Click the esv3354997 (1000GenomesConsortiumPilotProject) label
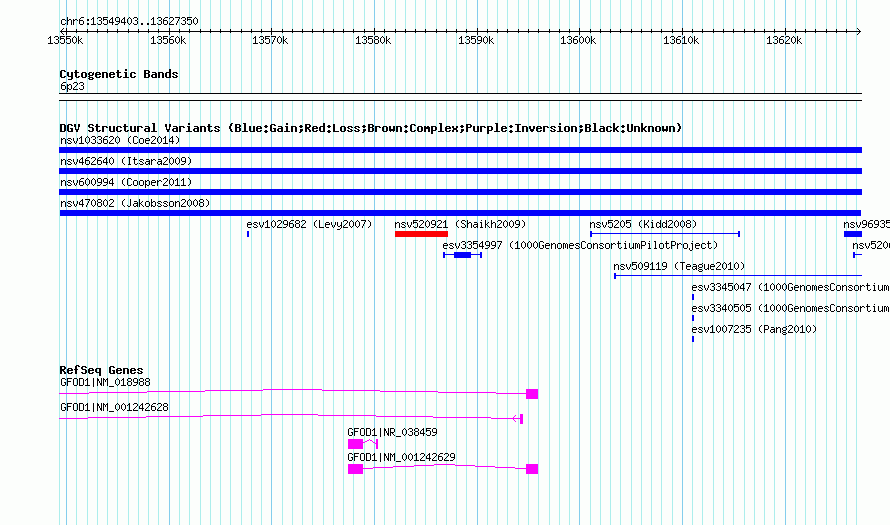 tap(580, 245)
